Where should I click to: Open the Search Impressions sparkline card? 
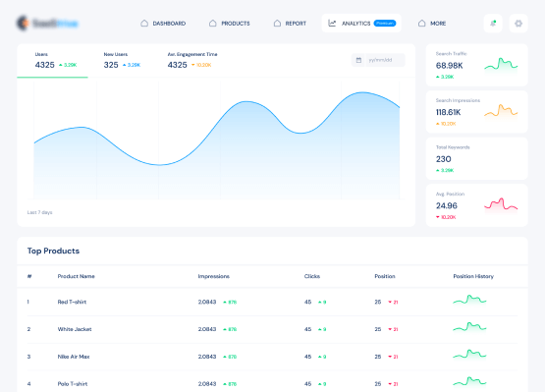476,112
